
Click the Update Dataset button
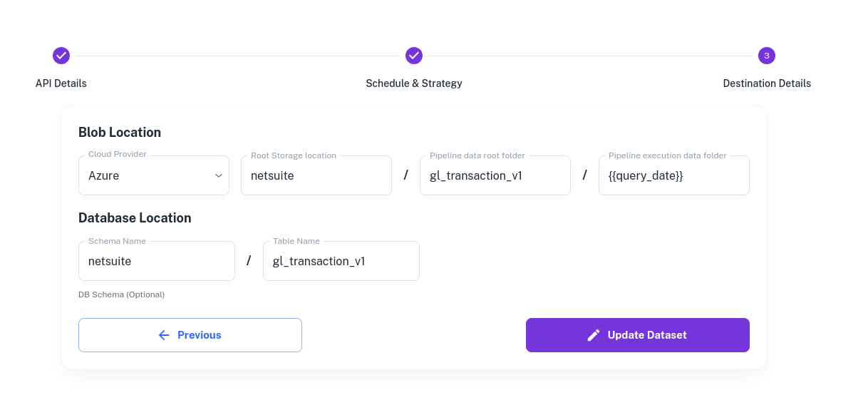(x=638, y=335)
